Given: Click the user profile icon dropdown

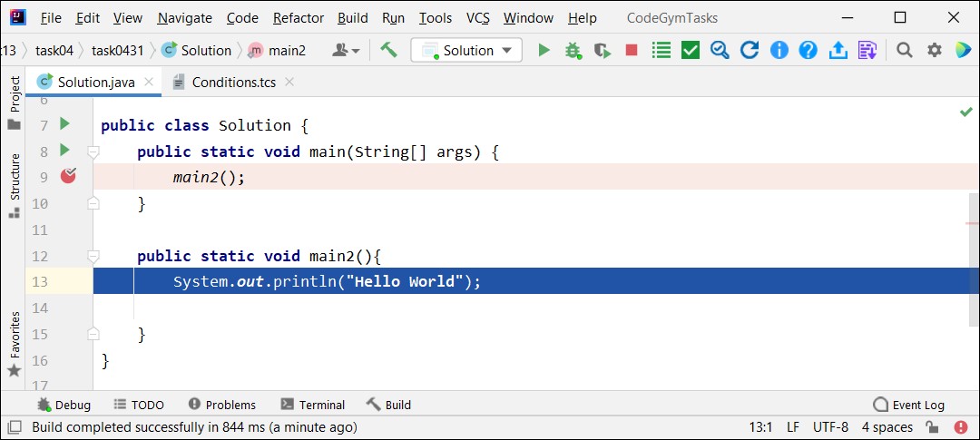Looking at the screenshot, I should [346, 50].
